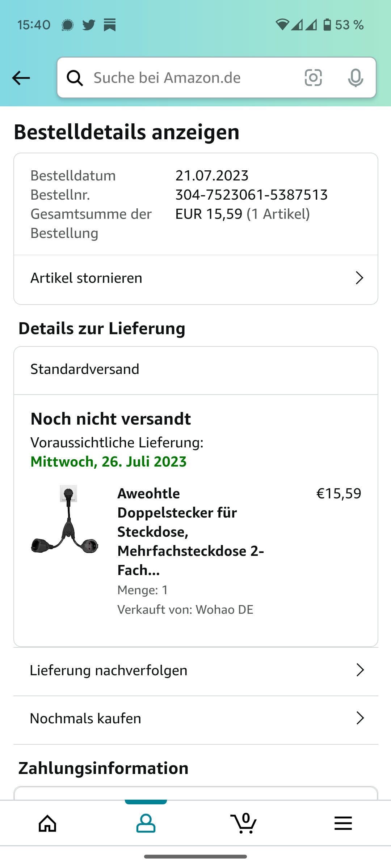Open camera lens search icon
This screenshot has width=391, height=868.
313,78
